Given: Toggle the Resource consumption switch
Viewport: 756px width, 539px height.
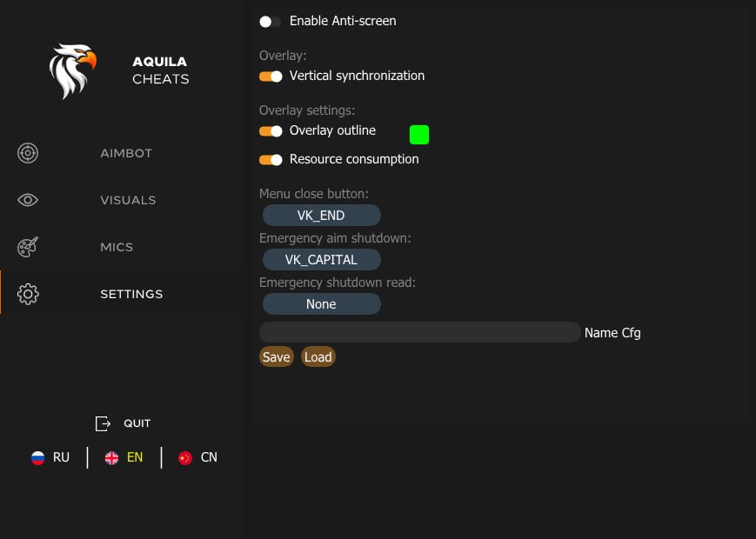Looking at the screenshot, I should click(x=270, y=159).
